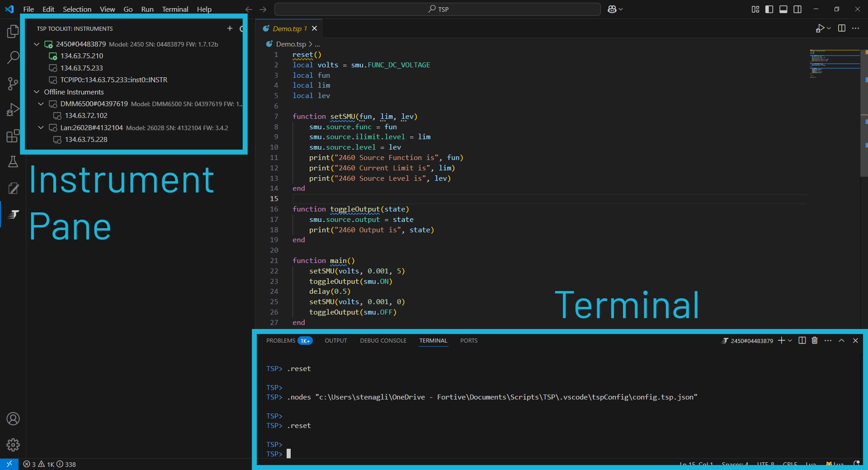
Task: Open the TSP Toolkit instruments sidebar icon
Action: pyautogui.click(x=13, y=214)
